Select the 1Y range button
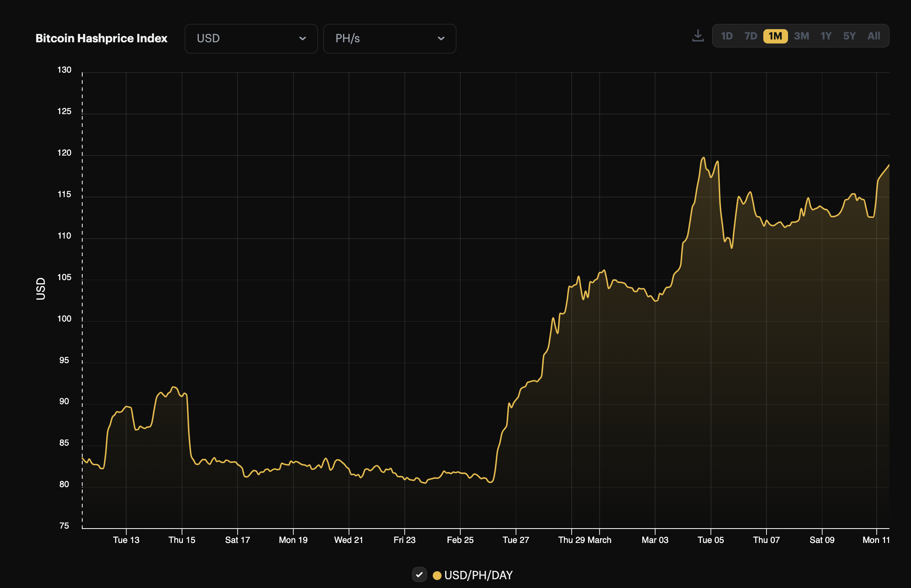 point(826,36)
